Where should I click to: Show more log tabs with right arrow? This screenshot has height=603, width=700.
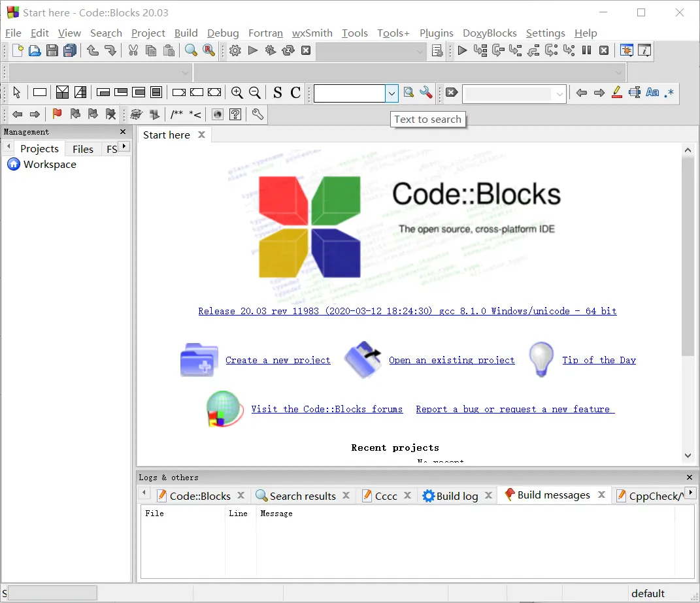(691, 493)
